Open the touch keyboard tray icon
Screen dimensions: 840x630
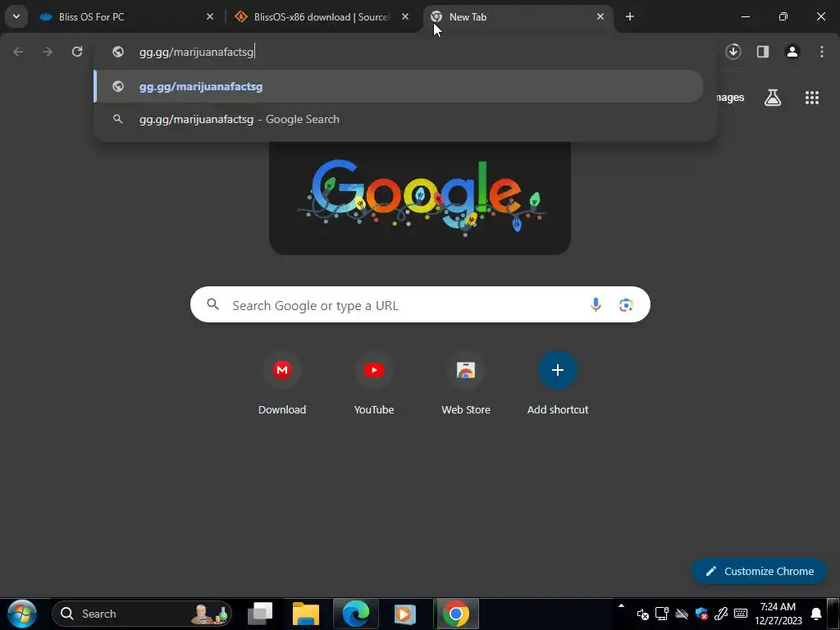(741, 614)
